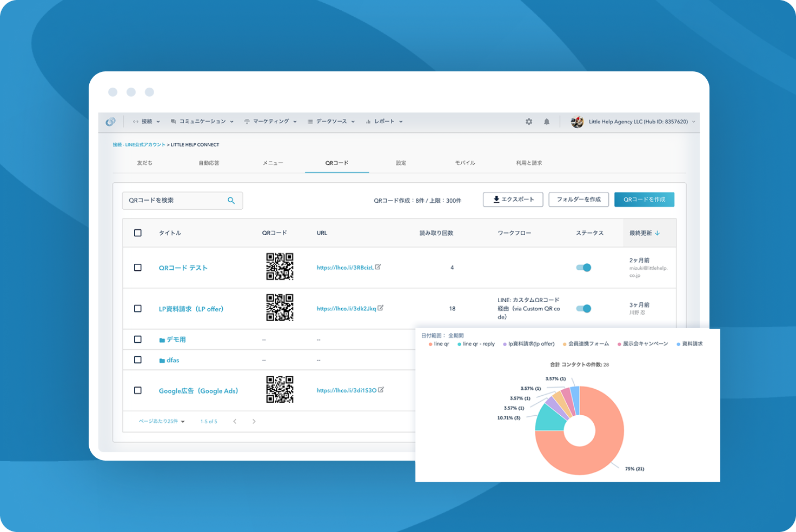Click the next page arrow
The height and width of the screenshot is (532, 796).
254,421
